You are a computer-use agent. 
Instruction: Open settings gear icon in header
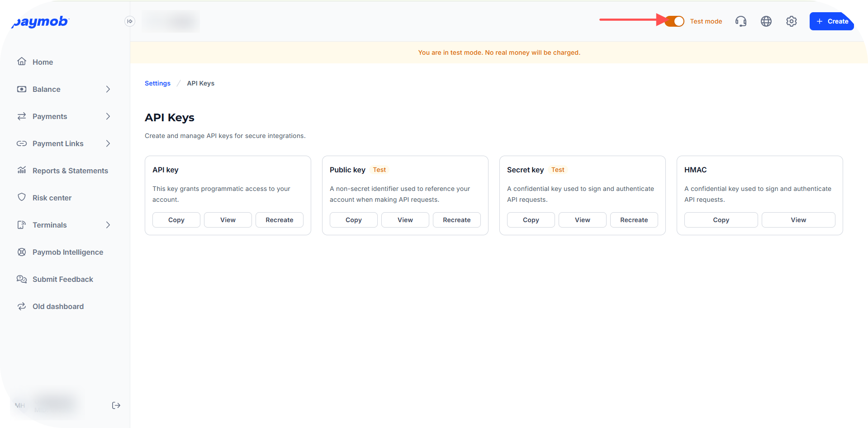click(x=792, y=21)
